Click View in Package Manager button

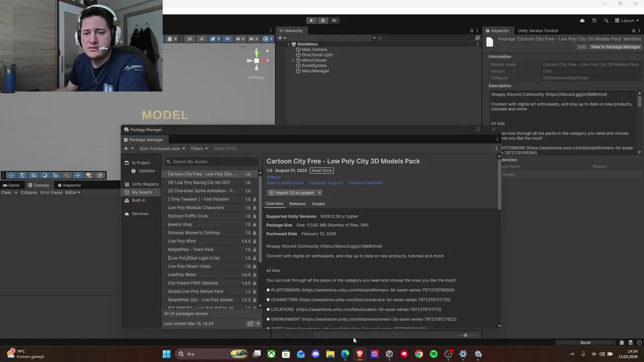pyautogui.click(x=615, y=47)
